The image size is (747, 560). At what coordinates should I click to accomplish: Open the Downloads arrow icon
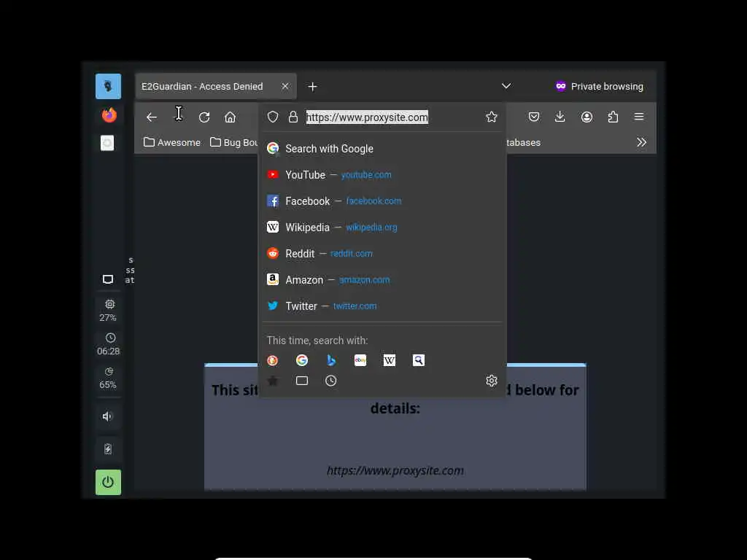(x=560, y=117)
